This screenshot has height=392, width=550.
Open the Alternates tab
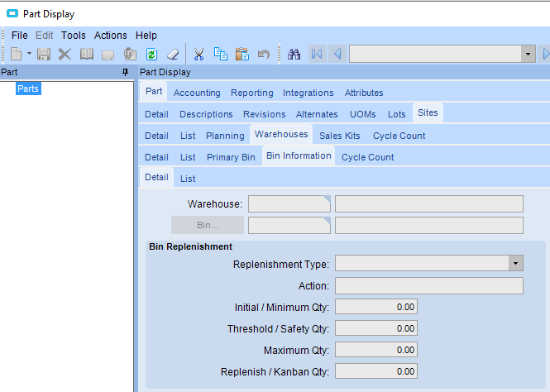[x=317, y=114]
